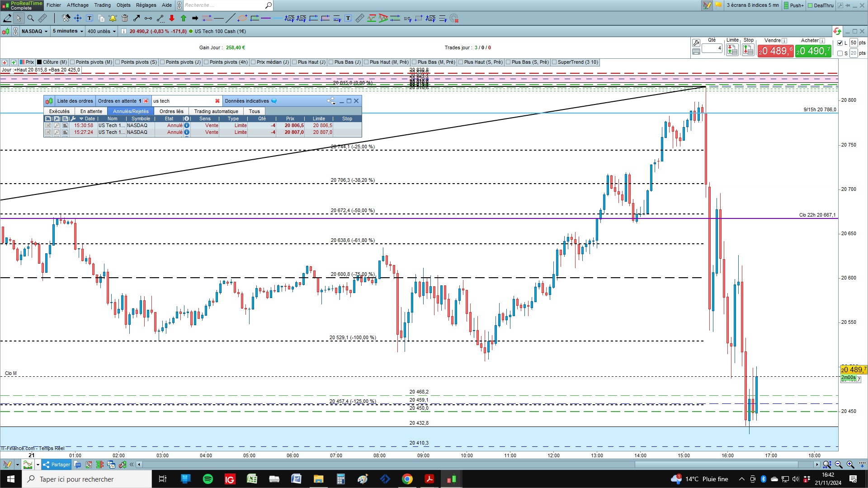868x488 pixels.
Task: Zoom in the chart time axis
Action: click(850, 464)
